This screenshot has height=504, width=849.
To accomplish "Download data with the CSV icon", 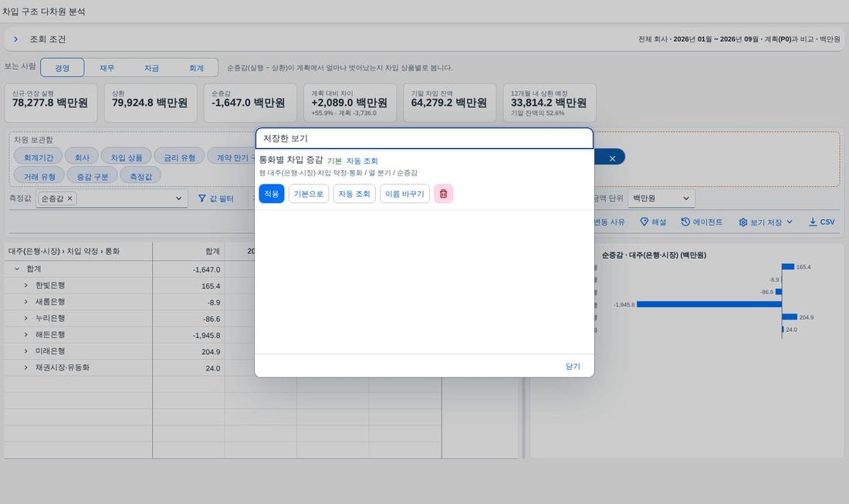I will coord(821,222).
